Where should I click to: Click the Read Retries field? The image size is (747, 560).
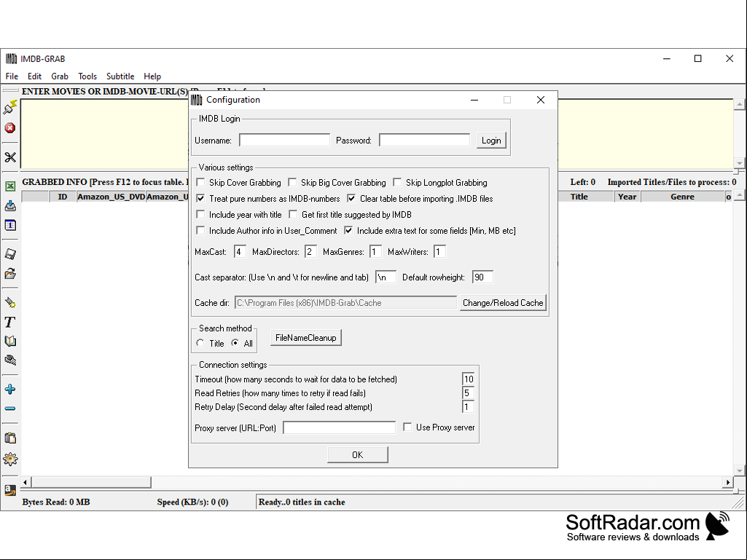point(469,393)
